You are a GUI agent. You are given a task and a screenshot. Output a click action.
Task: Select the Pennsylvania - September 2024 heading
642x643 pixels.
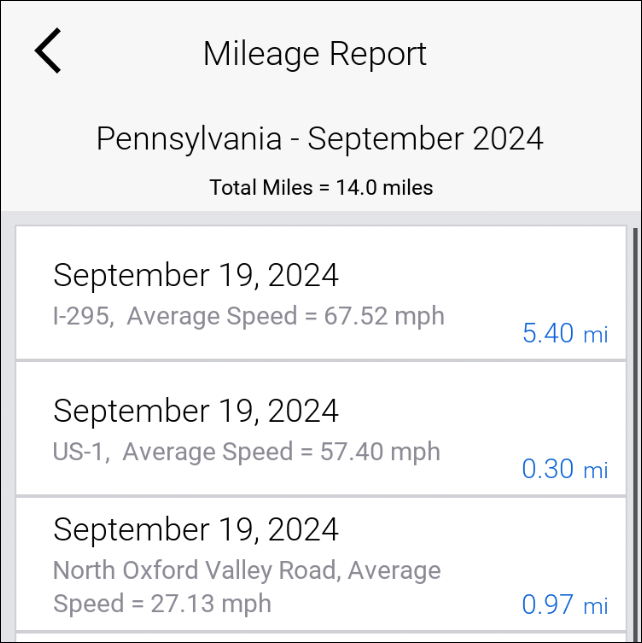(320, 138)
